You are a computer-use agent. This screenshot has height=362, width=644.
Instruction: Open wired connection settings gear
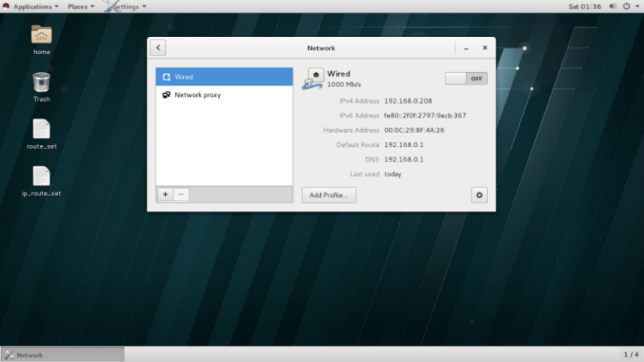point(479,195)
